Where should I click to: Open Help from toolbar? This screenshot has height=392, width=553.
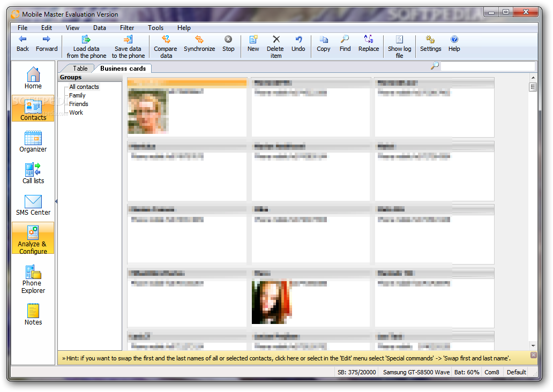click(454, 44)
